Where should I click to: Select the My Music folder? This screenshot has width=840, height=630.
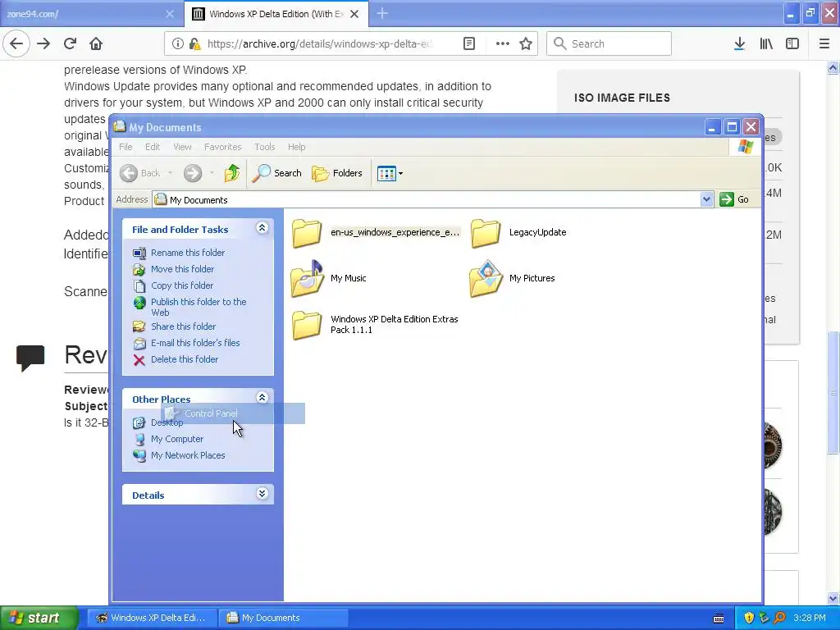tap(328, 278)
